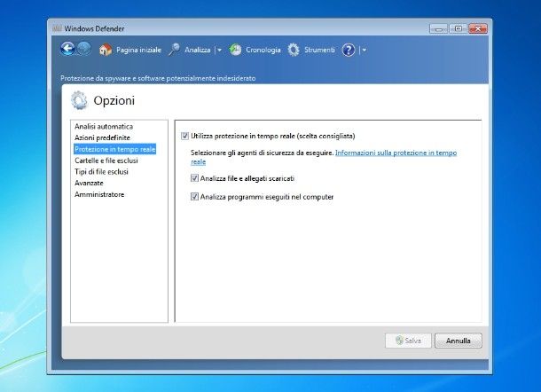Open the Strumenti page
This screenshot has width=541, height=392.
pos(319,50)
